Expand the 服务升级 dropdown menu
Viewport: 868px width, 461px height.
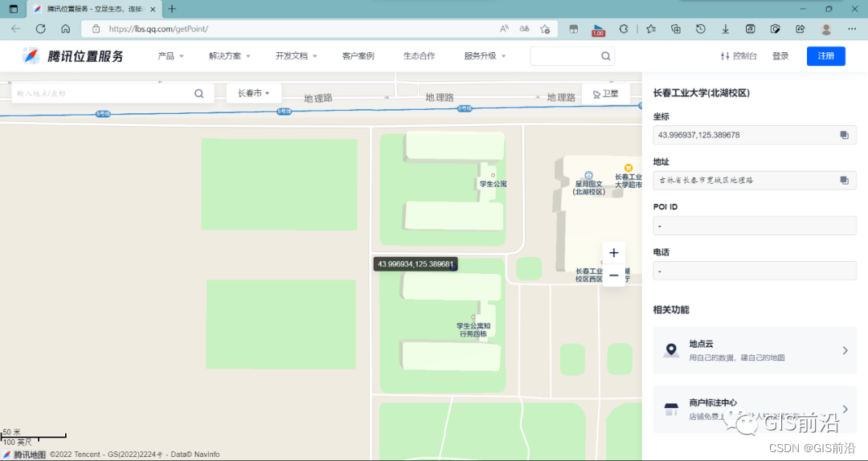[485, 56]
